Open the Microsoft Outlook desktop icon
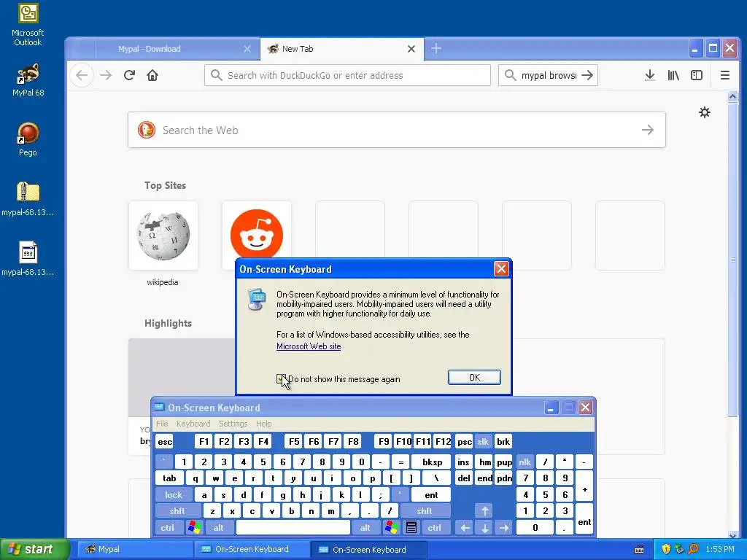 click(x=28, y=25)
